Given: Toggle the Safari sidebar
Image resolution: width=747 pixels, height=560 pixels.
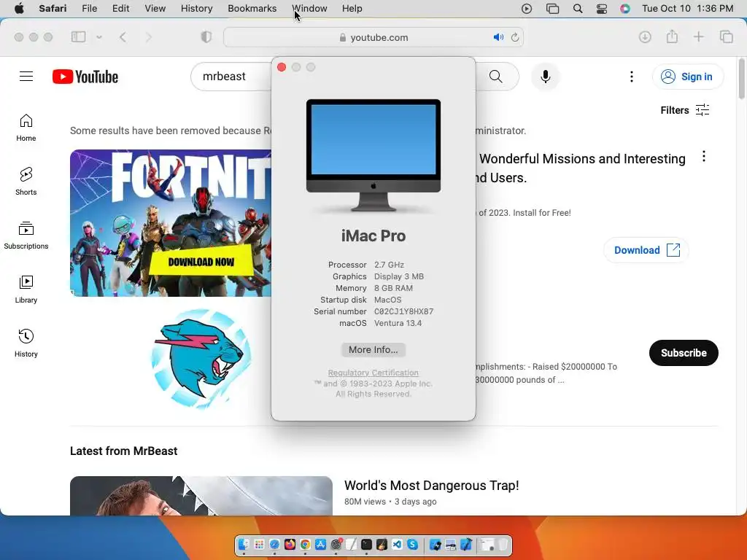Looking at the screenshot, I should pos(78,36).
